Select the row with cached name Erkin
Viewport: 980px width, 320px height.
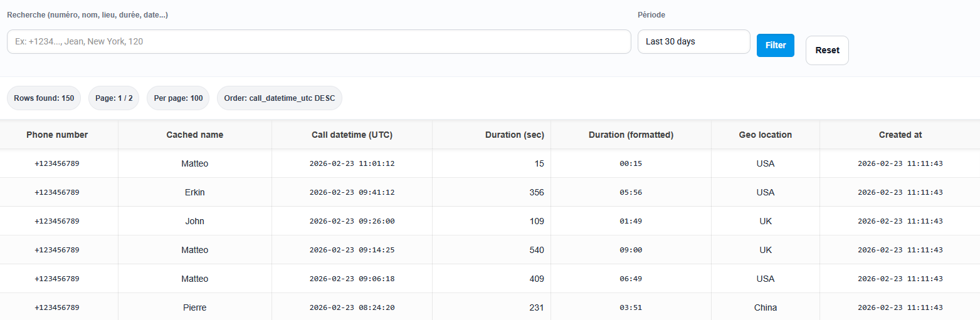click(194, 192)
